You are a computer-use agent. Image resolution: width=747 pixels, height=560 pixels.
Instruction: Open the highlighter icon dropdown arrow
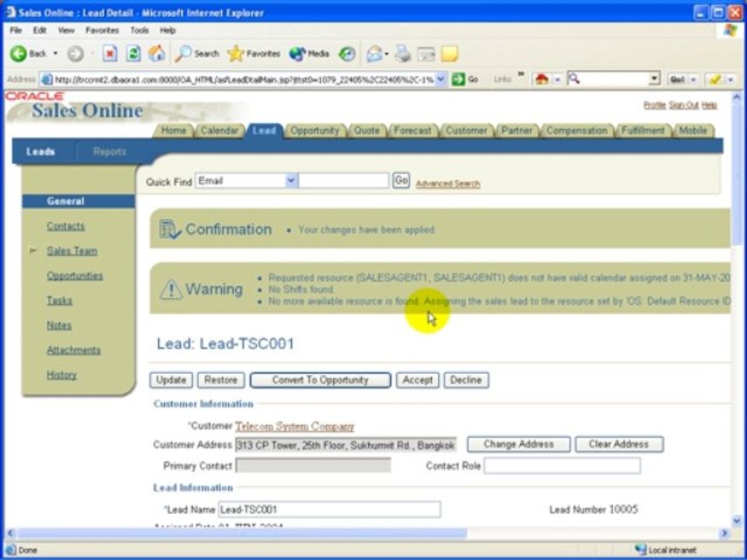click(731, 79)
